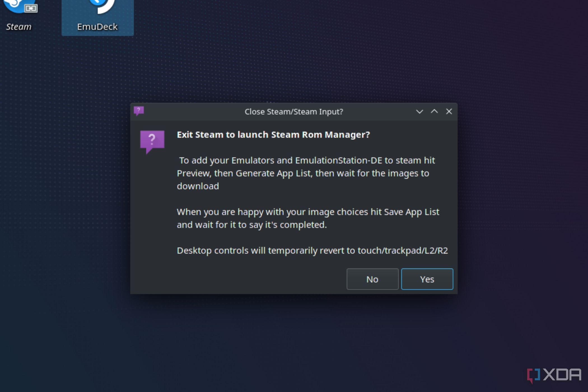
Task: Click Yes to exit Steam
Action: 427,279
